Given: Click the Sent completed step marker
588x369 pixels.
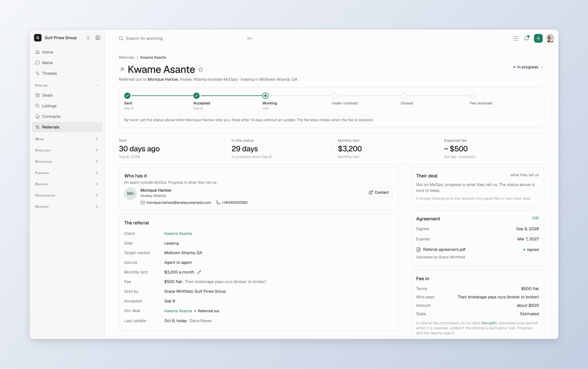Looking at the screenshot, I should point(127,96).
